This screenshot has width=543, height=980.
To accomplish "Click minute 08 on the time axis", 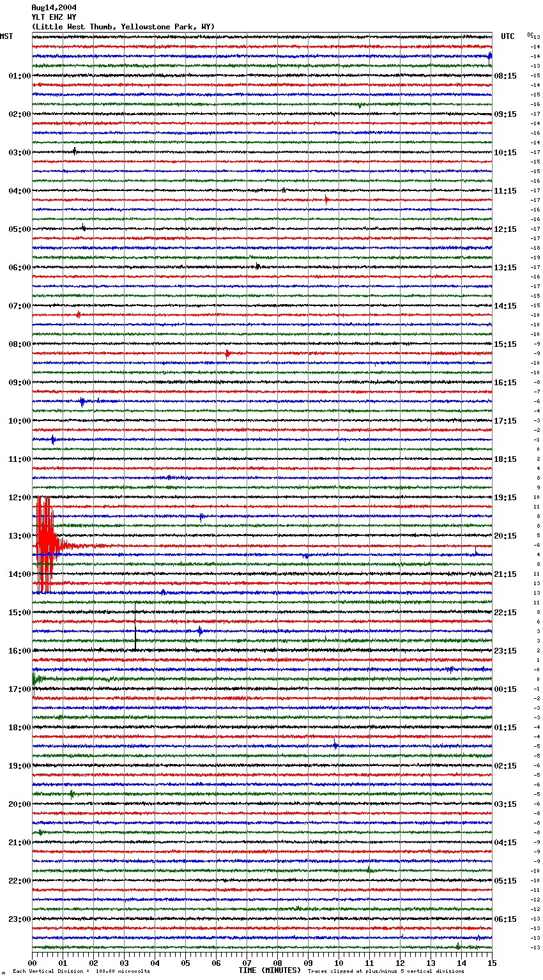I will (x=277, y=963).
